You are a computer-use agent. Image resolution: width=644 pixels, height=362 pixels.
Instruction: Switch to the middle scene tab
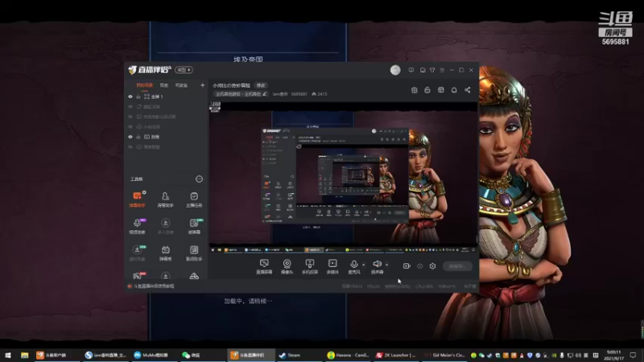(x=164, y=85)
